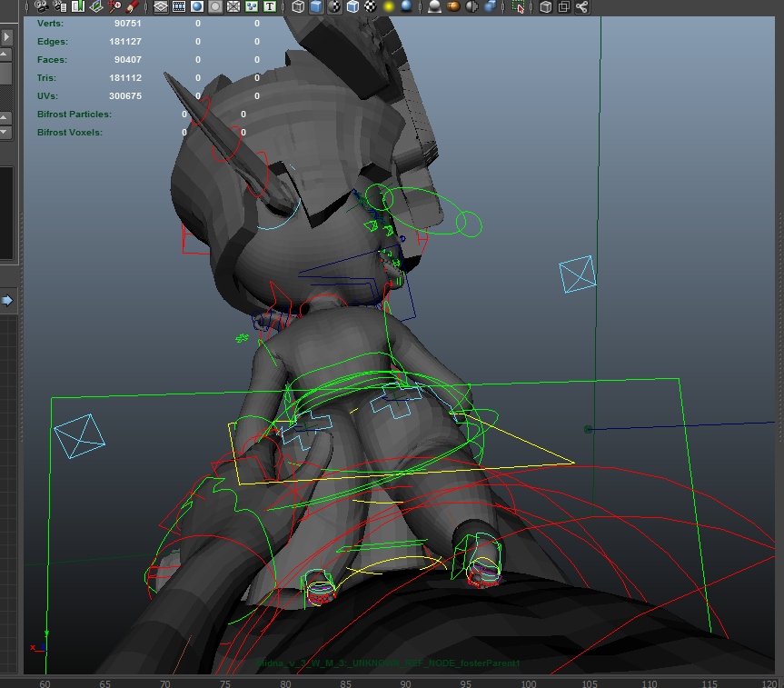Click Isolate Select dashed-box cursor icon
Image resolution: width=784 pixels, height=688 pixels.
click(x=518, y=6)
